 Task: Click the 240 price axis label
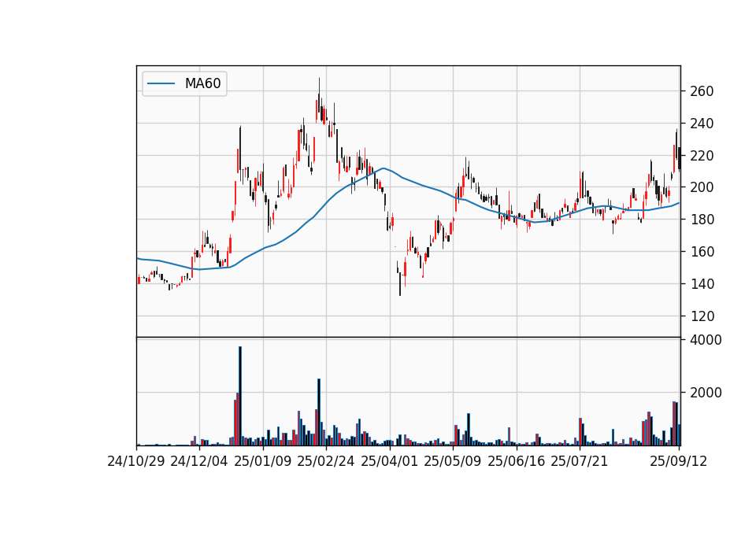(x=702, y=124)
